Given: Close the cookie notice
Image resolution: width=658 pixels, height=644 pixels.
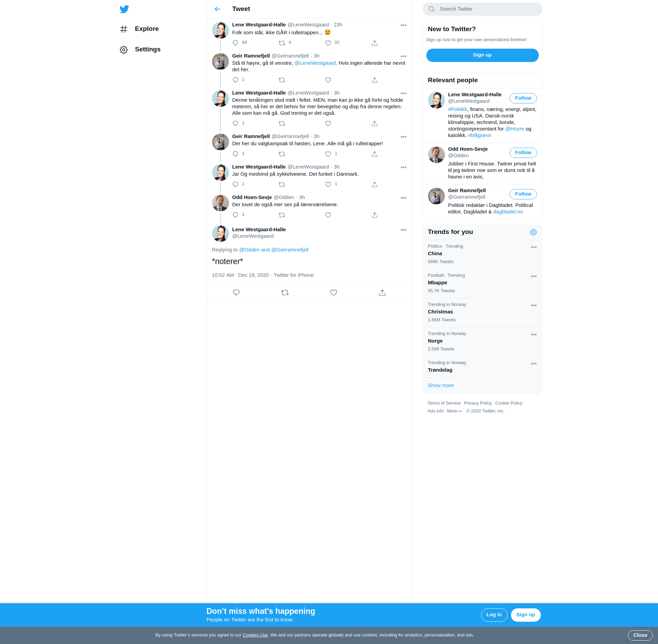Looking at the screenshot, I should point(640,635).
